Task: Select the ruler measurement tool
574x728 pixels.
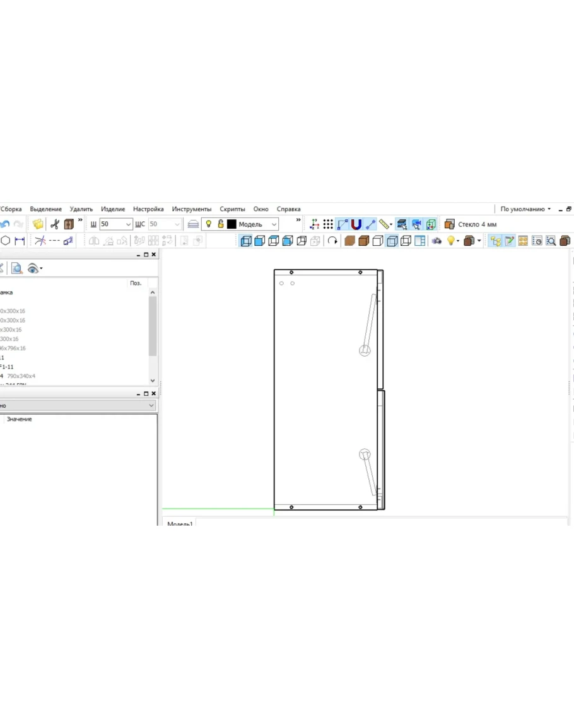Action: coord(385,224)
